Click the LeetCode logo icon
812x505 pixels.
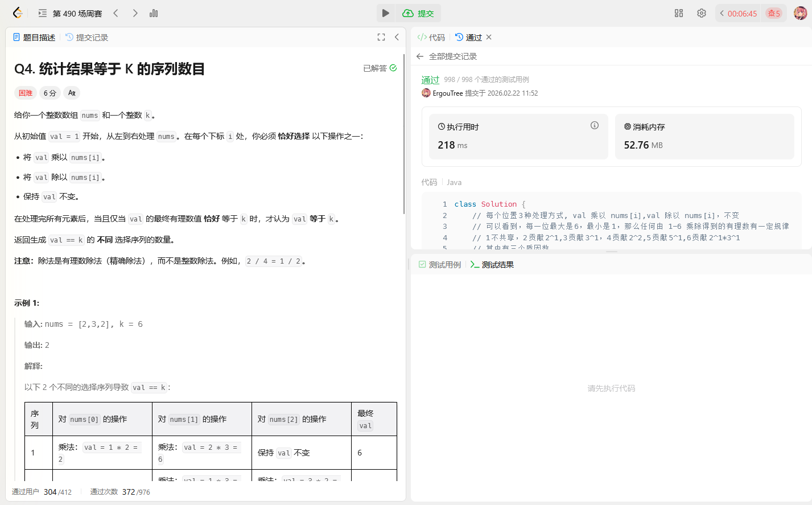click(18, 13)
